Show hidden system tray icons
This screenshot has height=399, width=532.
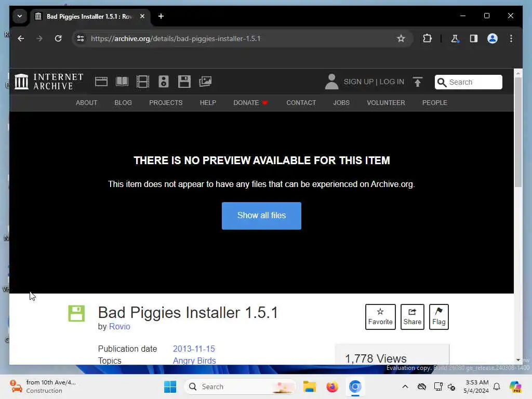pyautogui.click(x=405, y=387)
